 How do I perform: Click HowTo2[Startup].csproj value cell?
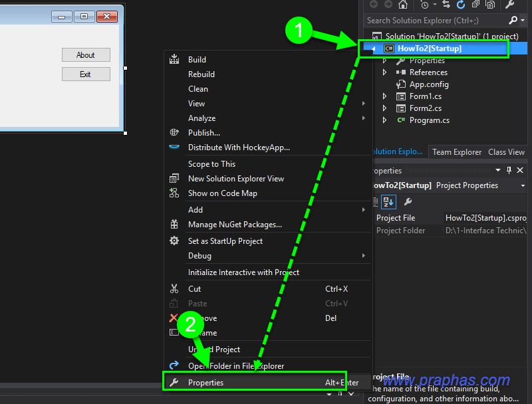pyautogui.click(x=485, y=218)
